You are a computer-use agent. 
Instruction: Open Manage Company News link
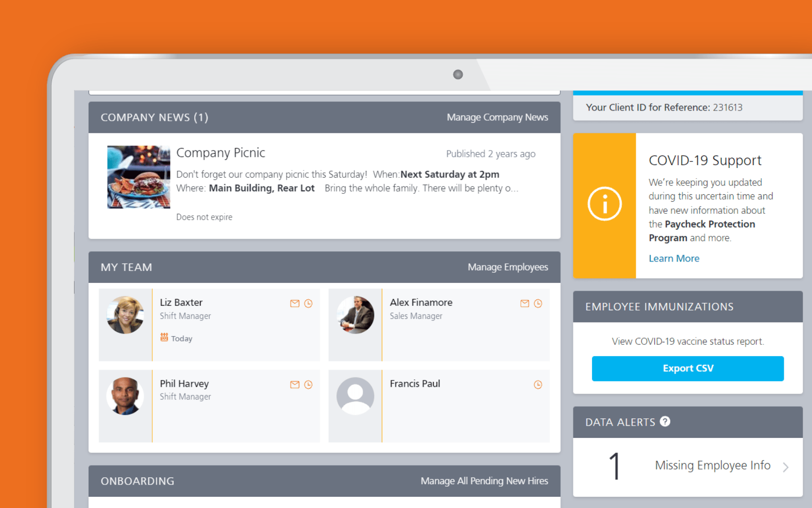(x=497, y=117)
